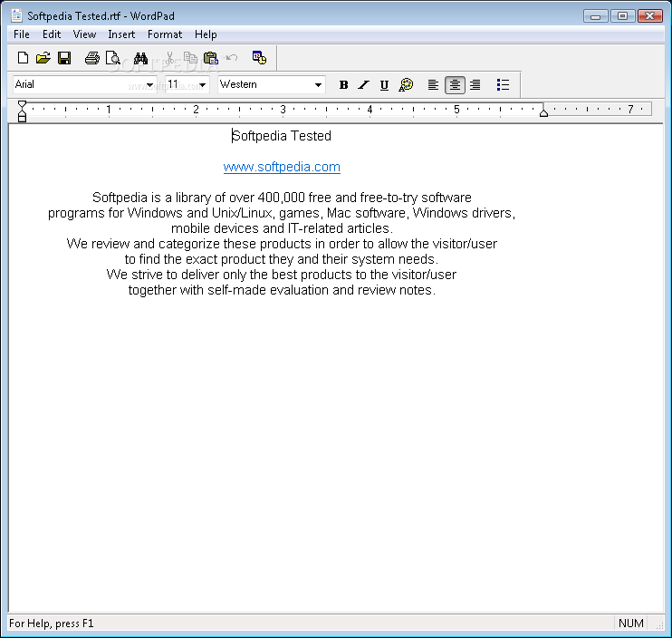Expand the Western script dropdown
The image size is (672, 638).
pyautogui.click(x=318, y=85)
